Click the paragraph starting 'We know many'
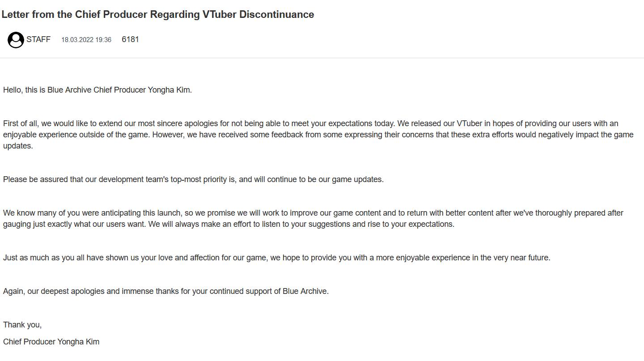 313,218
